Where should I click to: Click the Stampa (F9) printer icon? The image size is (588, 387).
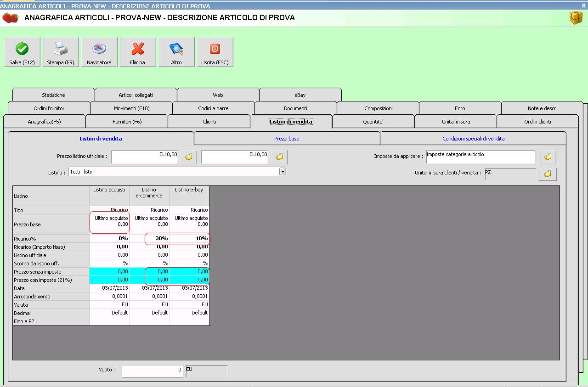(x=61, y=49)
